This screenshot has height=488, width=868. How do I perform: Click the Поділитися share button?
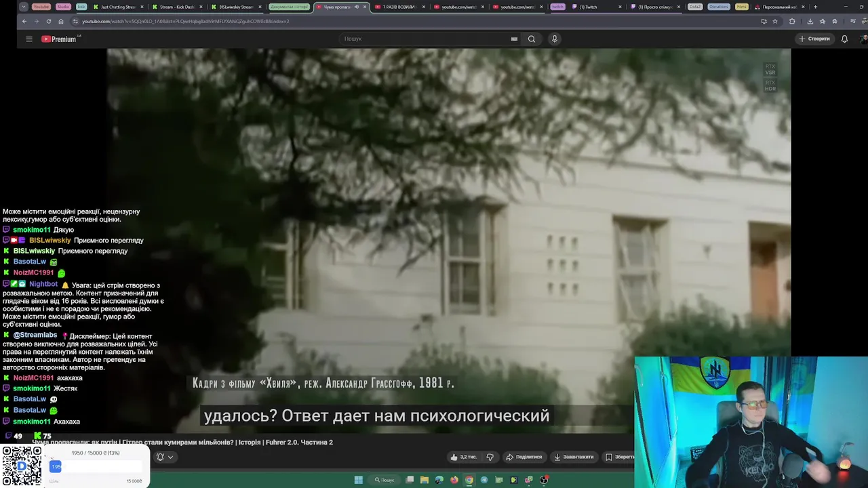point(524,457)
